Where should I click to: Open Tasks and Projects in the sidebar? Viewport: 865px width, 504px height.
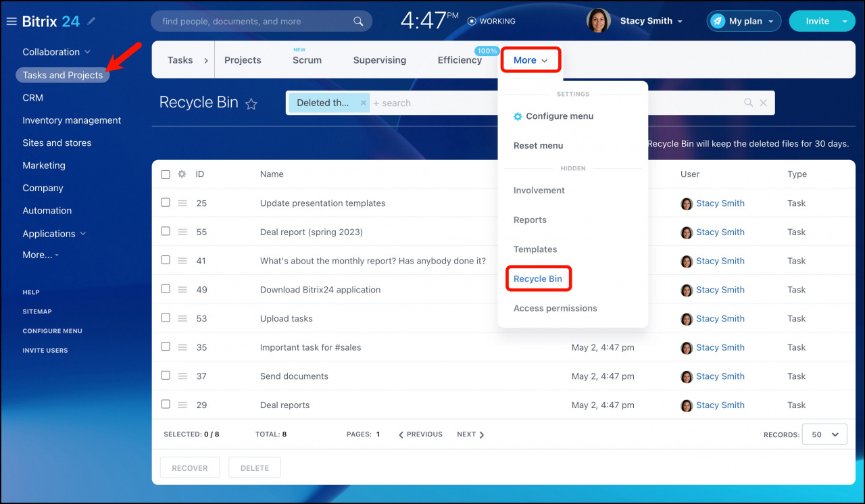click(63, 75)
